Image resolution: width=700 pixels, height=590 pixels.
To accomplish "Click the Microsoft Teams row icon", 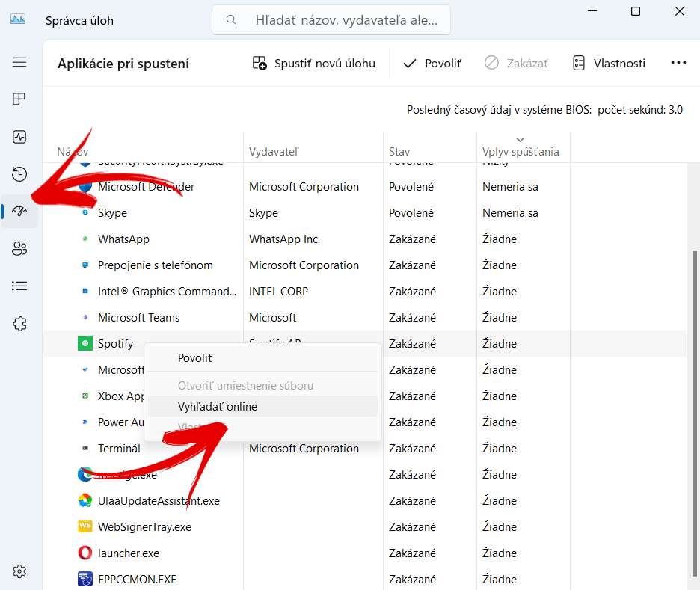I will [85, 317].
